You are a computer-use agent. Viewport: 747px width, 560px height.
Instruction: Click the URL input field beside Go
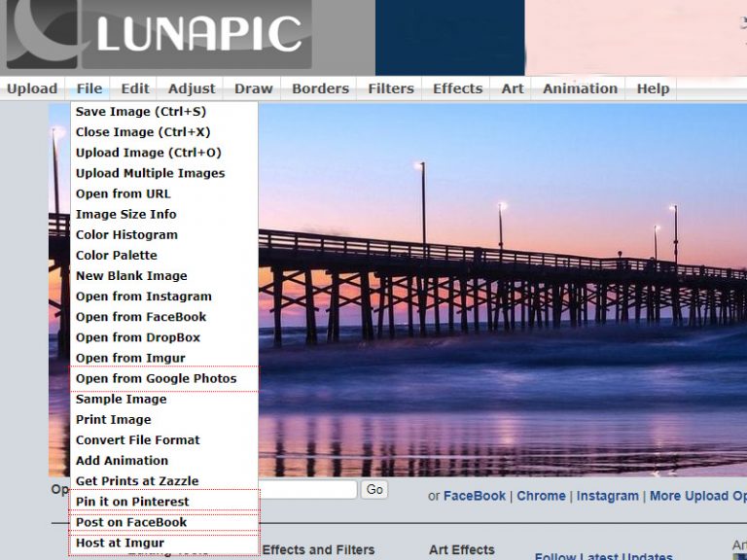point(307,490)
